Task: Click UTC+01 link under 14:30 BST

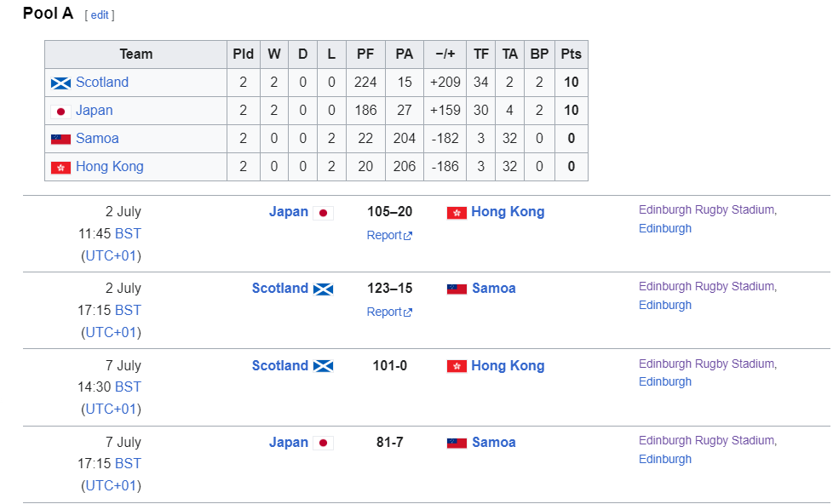Action: [x=111, y=409]
